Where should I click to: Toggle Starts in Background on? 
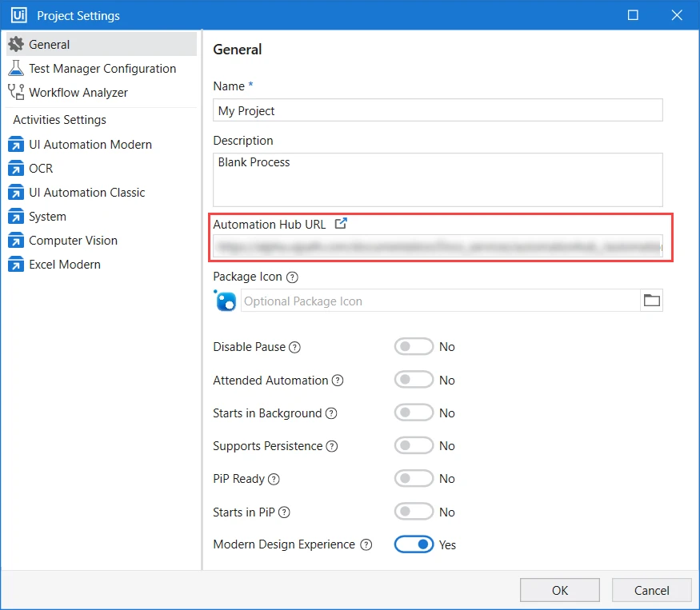[x=414, y=413]
